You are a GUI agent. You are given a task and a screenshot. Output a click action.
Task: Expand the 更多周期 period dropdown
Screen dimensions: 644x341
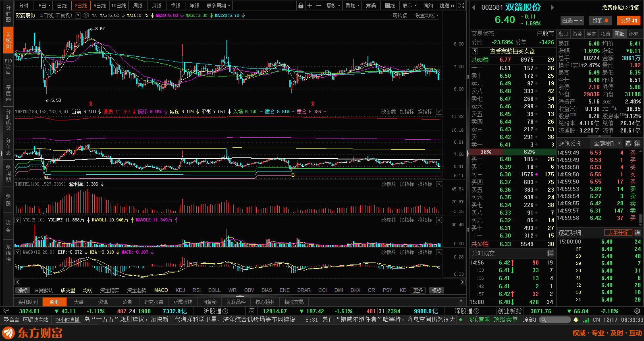click(x=218, y=6)
